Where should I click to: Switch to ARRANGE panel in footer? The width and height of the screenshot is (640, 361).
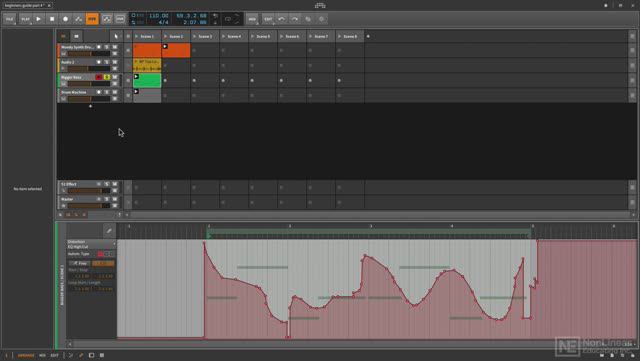(x=26, y=356)
